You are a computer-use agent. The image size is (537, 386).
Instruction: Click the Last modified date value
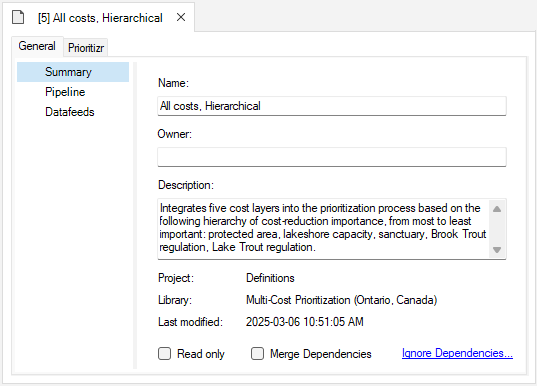point(305,322)
